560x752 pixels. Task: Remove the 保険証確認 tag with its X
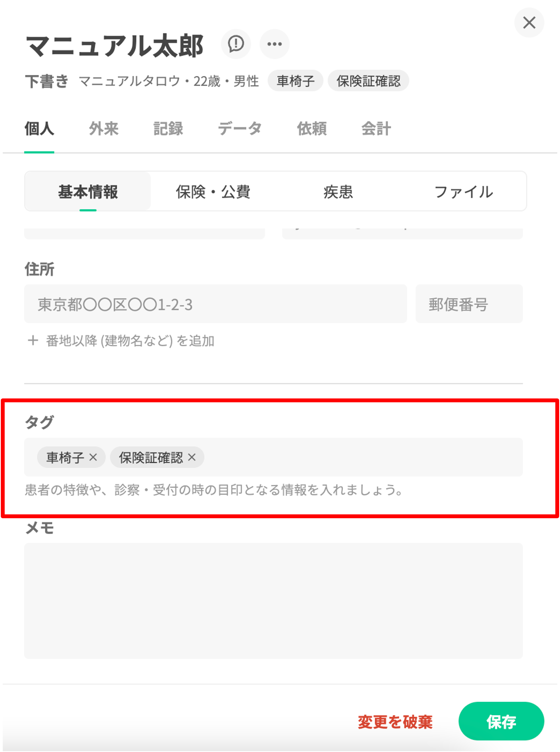click(192, 457)
